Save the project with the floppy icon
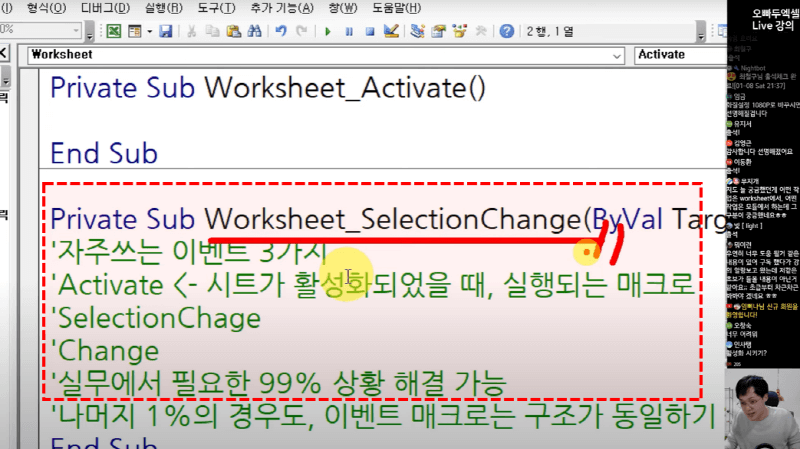 [165, 31]
